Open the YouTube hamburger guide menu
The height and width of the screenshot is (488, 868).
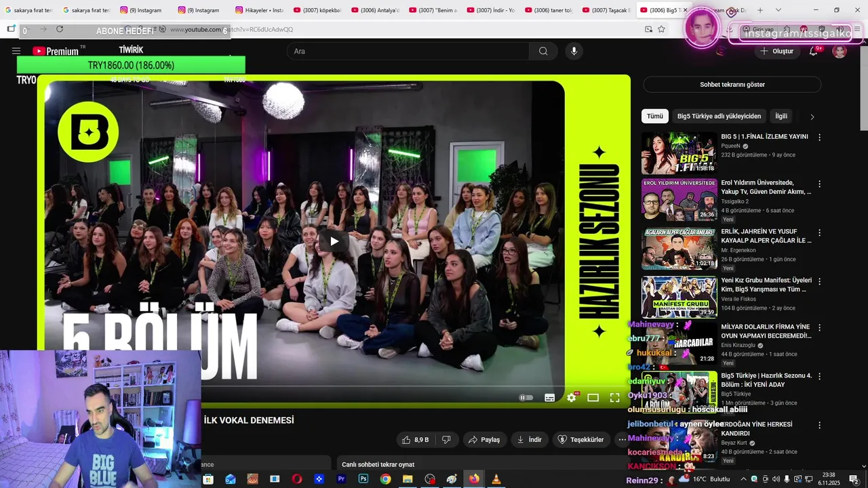click(x=16, y=51)
